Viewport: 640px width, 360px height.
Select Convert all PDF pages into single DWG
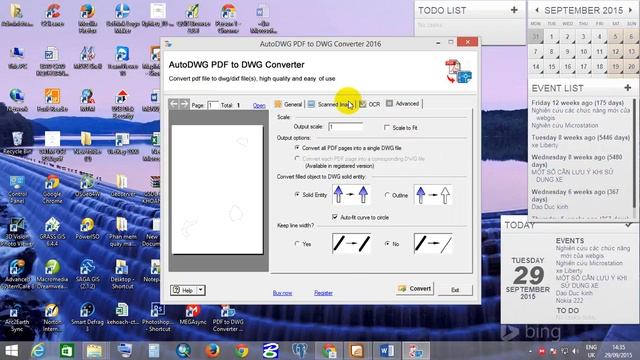coord(297,147)
